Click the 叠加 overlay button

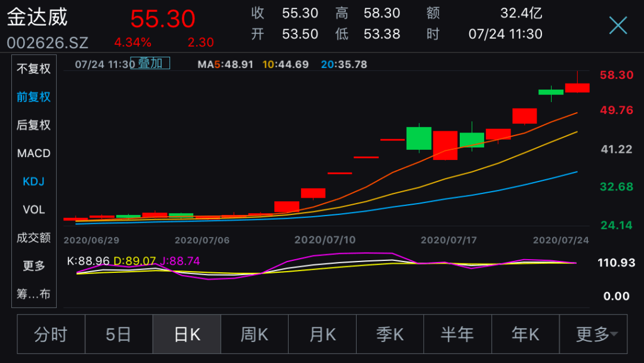[x=150, y=63]
